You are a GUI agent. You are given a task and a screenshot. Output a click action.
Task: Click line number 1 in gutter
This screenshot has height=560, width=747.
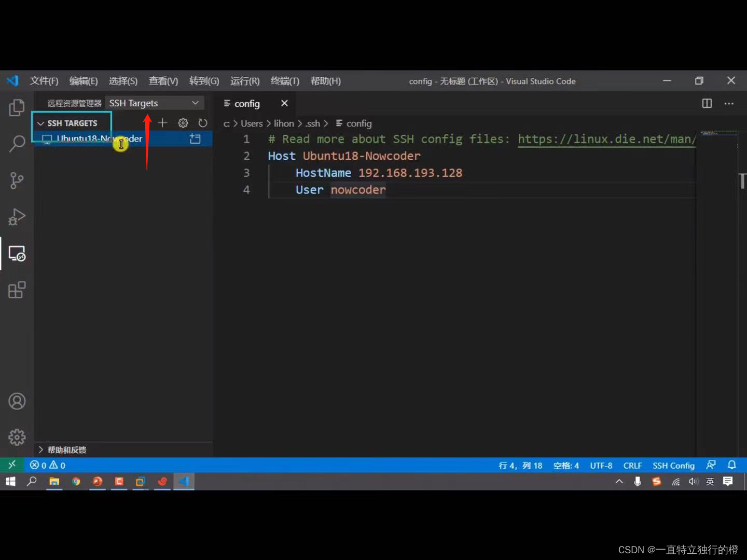(x=246, y=139)
